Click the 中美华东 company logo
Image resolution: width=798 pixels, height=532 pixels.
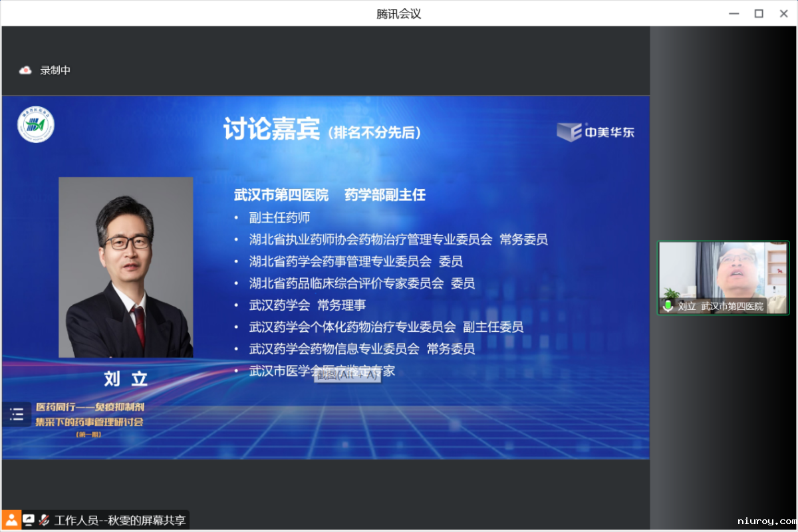coord(596,132)
